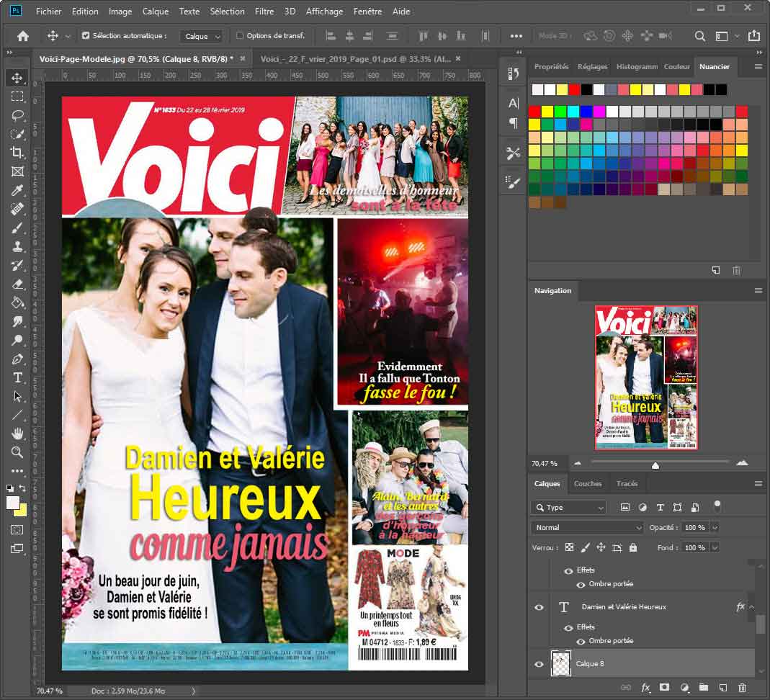Choose the Lasso tool
This screenshot has width=770, height=700.
coord(17,115)
